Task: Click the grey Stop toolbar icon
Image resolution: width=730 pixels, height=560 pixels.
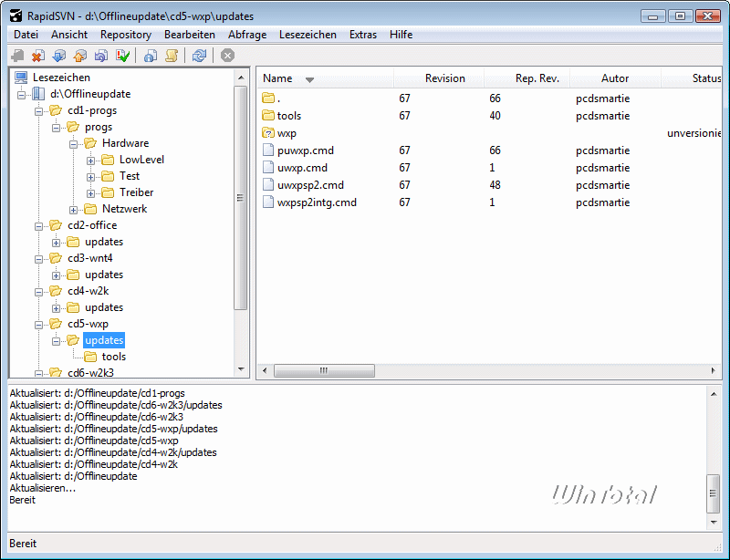Action: tap(227, 56)
